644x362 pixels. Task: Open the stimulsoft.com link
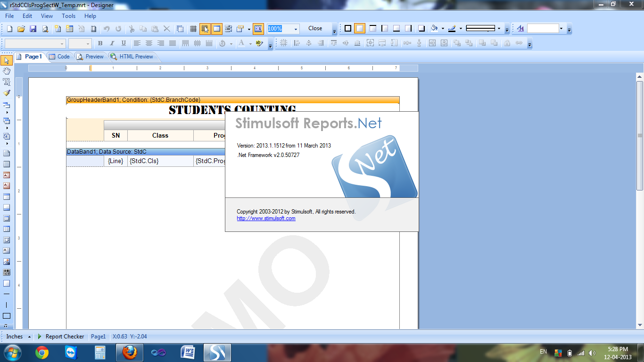point(266,218)
